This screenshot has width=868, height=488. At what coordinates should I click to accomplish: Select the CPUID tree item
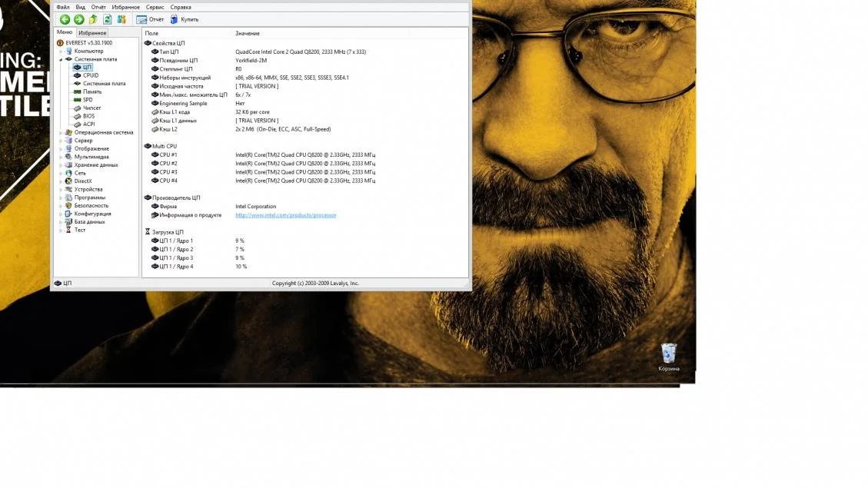point(91,75)
